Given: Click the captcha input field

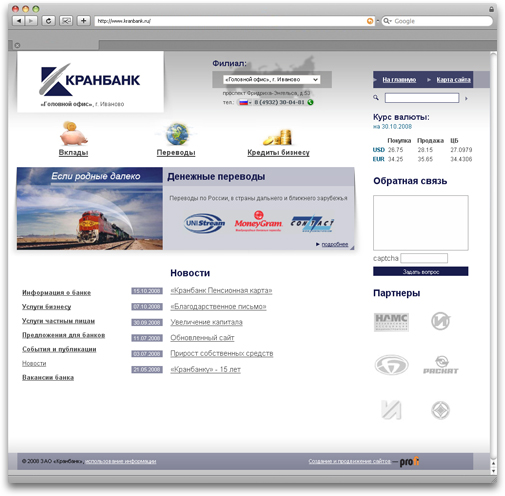Looking at the screenshot, I should pyautogui.click(x=424, y=258).
